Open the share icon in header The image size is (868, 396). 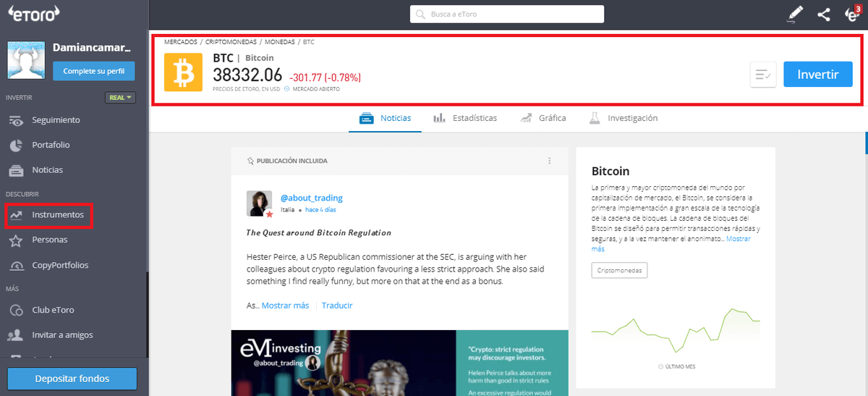coord(824,14)
